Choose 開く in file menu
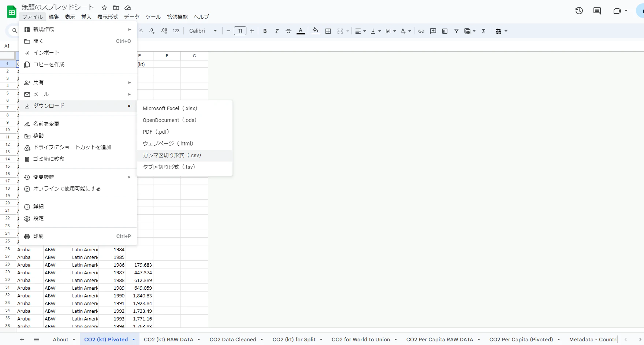This screenshot has height=345, width=644. tap(78, 41)
